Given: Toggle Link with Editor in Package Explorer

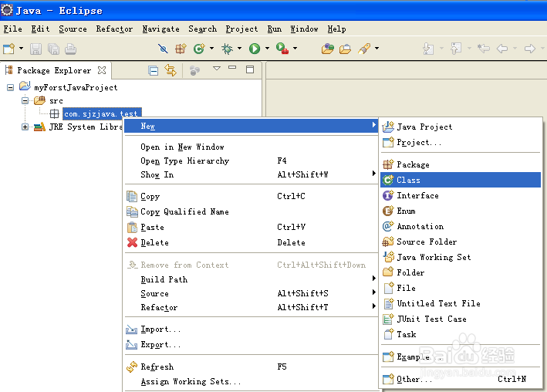Looking at the screenshot, I should click(171, 70).
